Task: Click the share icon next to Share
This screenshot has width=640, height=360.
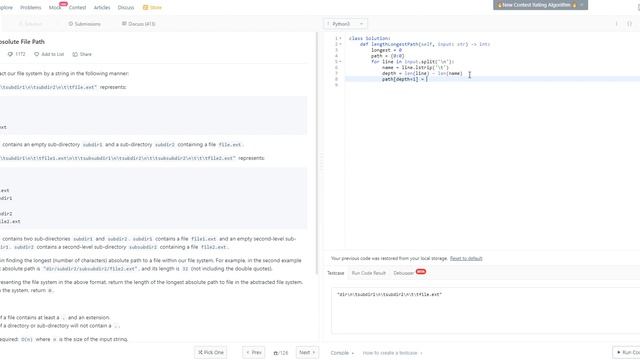Action: tap(75, 54)
